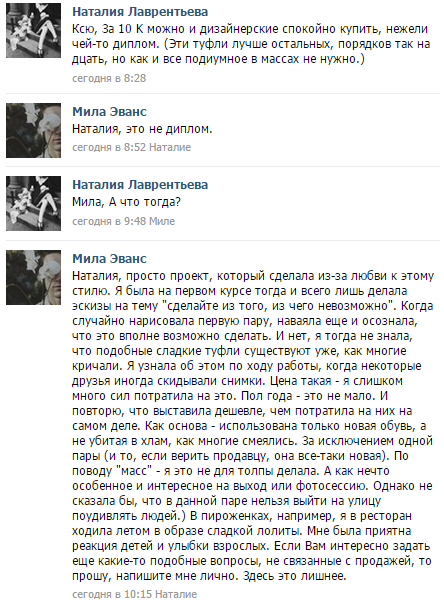
Task: Click the comment text 'Мила, А что тогда?'
Action: (126, 202)
